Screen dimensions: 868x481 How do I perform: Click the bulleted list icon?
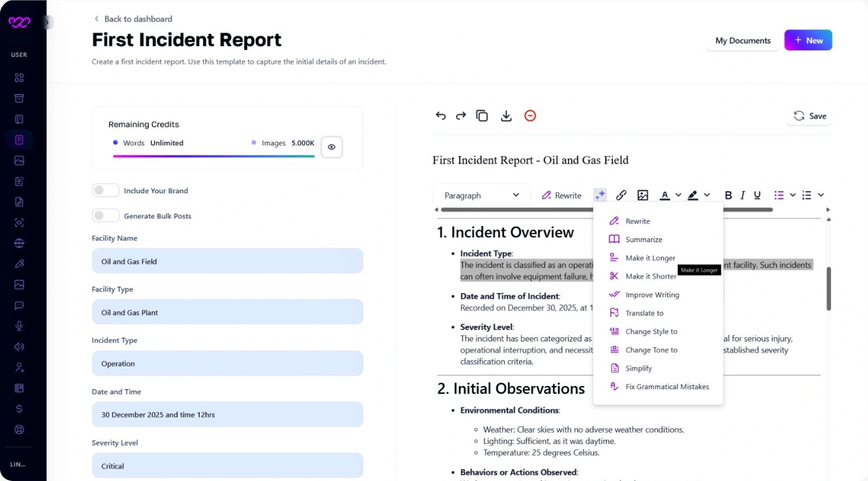779,195
